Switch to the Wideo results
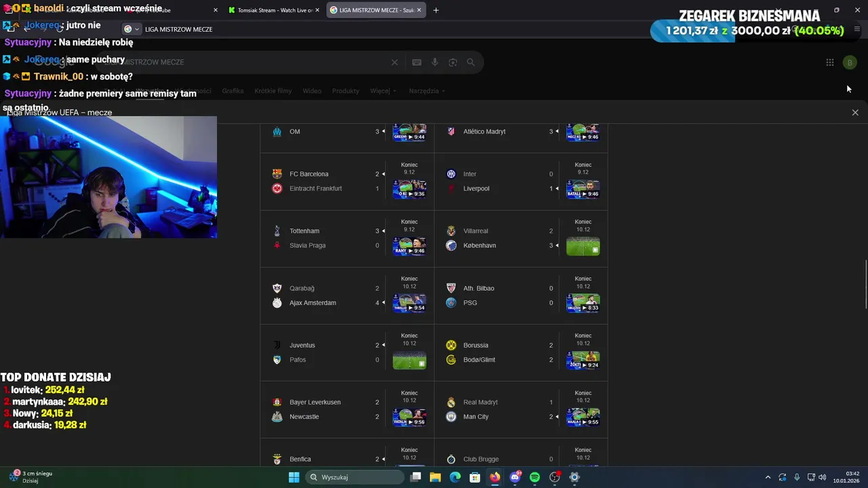This screenshot has height=488, width=868. (x=312, y=91)
